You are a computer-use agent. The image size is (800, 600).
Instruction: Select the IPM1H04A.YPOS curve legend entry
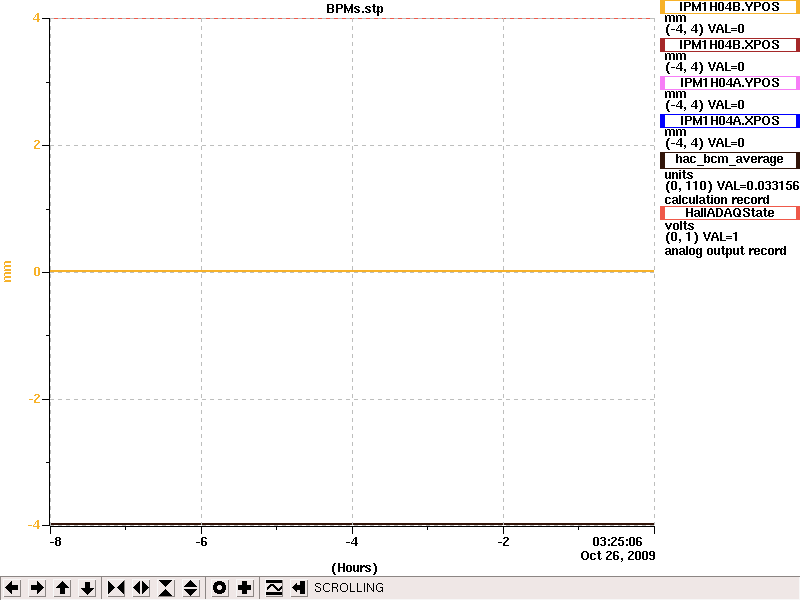730,83
